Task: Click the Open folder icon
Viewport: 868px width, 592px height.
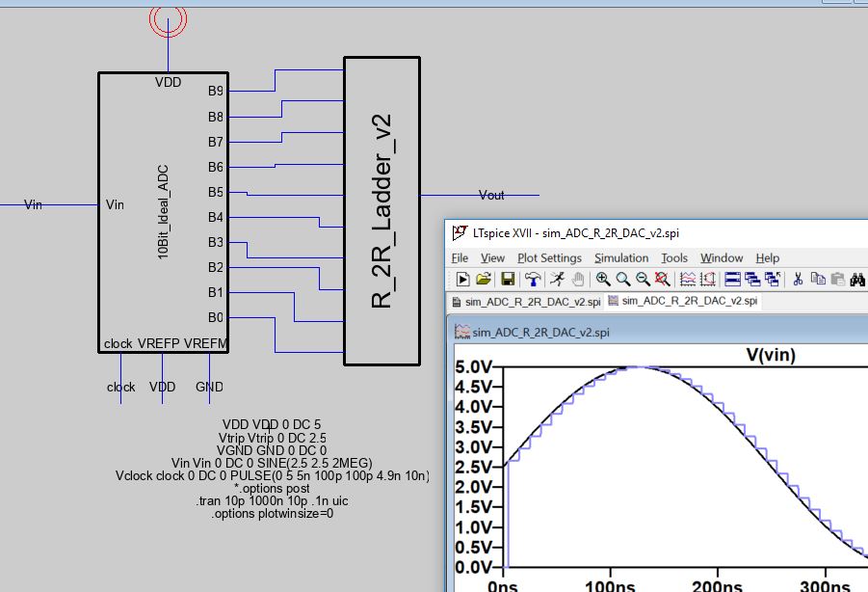Action: 484,280
